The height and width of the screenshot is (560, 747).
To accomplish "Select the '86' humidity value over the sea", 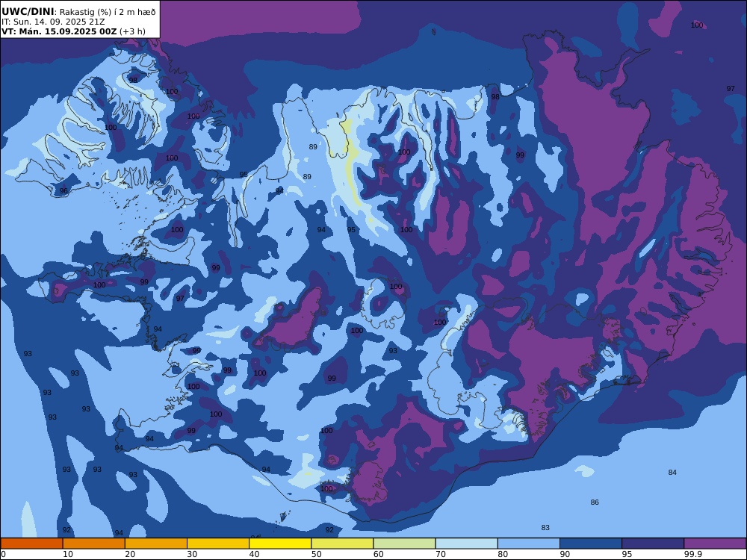I will click(595, 503).
